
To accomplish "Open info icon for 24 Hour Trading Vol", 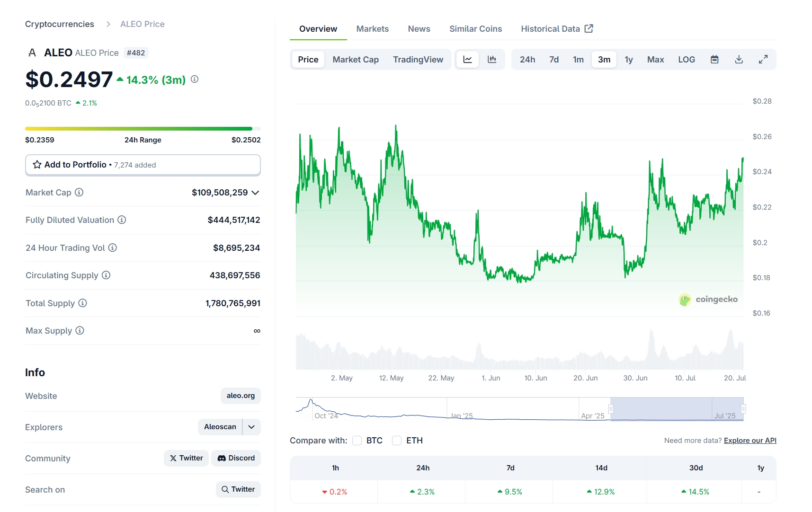I will pyautogui.click(x=112, y=247).
